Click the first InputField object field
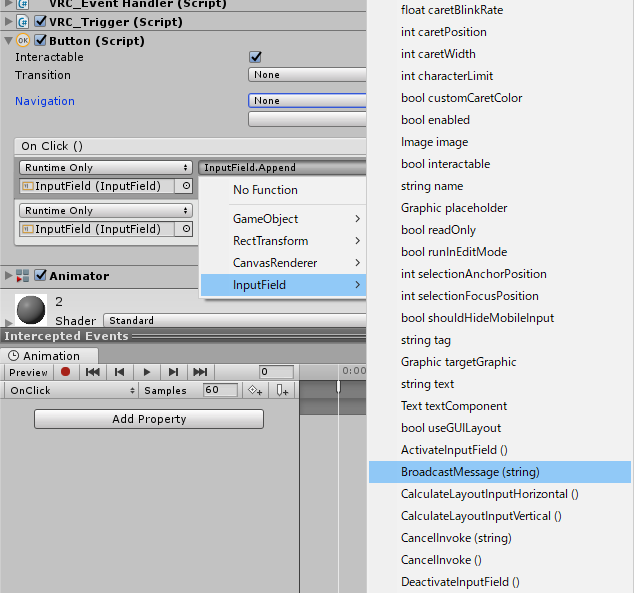Viewport: 634px width, 593px height. tap(97, 186)
